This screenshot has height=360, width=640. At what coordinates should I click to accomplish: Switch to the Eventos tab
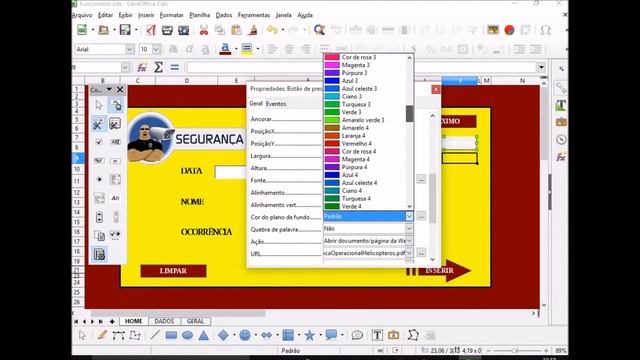276,104
